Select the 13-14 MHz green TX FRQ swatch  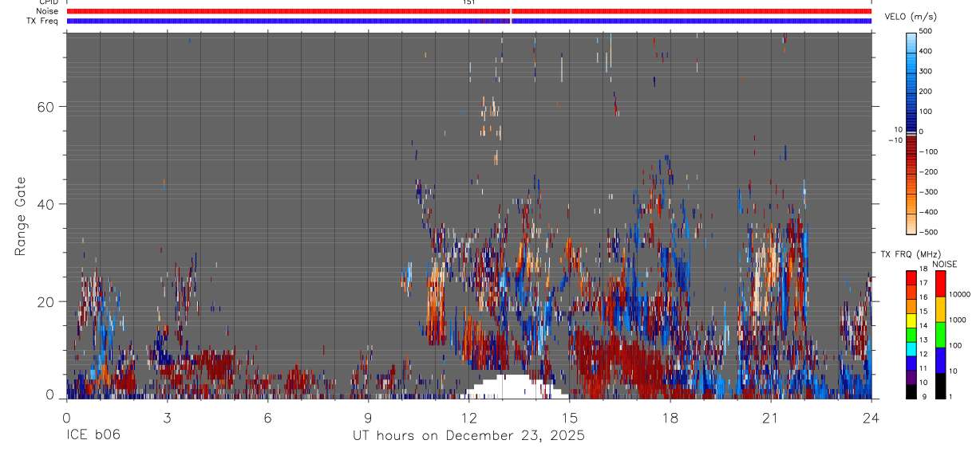click(911, 334)
